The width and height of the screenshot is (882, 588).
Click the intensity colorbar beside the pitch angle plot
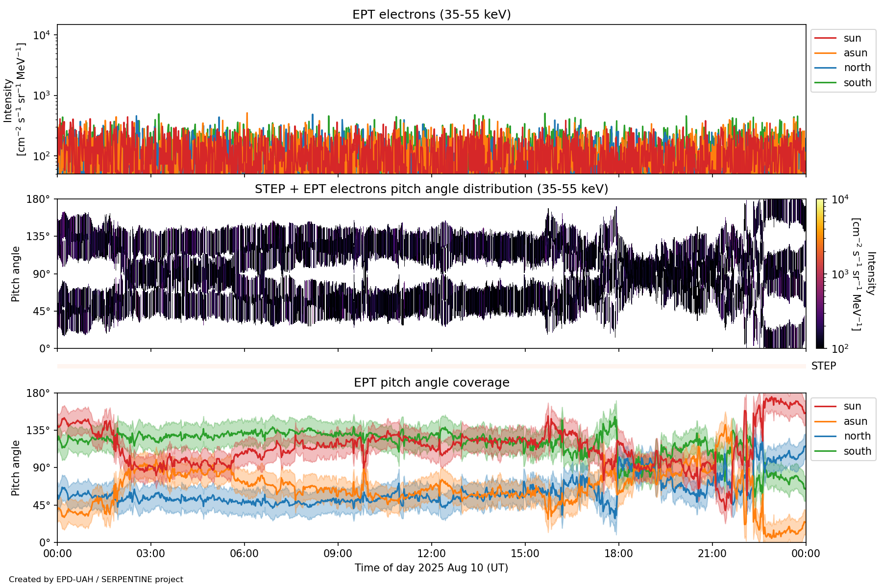pyautogui.click(x=820, y=273)
